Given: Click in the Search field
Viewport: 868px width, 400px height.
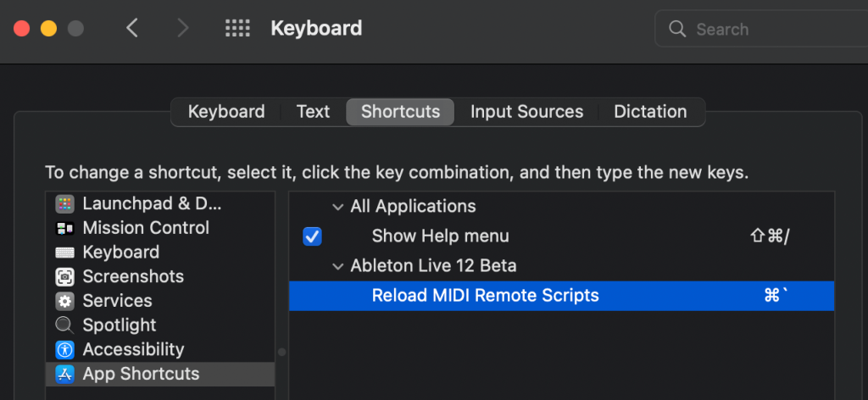Looking at the screenshot, I should pos(763,29).
